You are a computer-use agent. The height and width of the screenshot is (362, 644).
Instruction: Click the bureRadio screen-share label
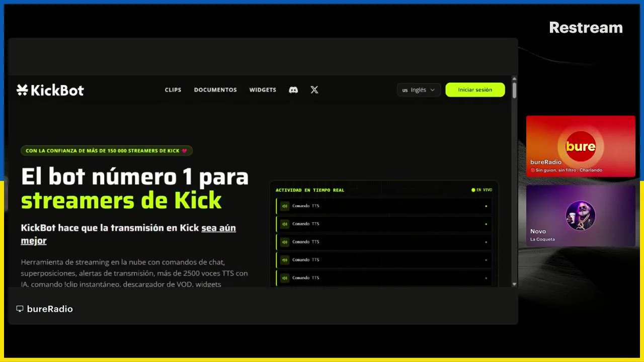tap(50, 309)
